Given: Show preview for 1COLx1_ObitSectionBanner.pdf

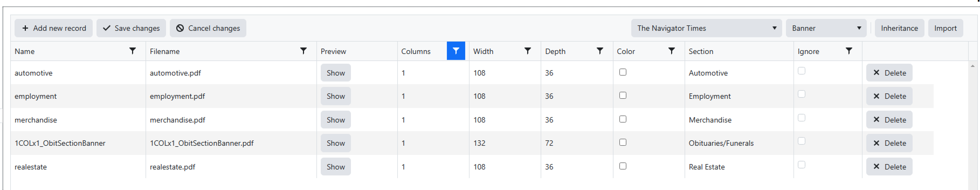Looking at the screenshot, I should pos(335,143).
